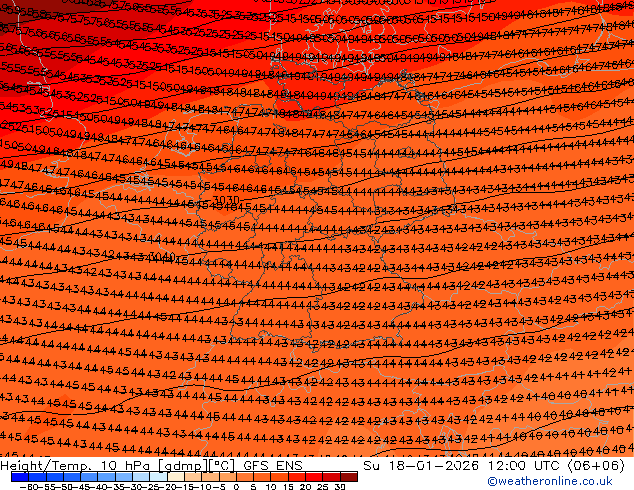Click the '12:00 UTC' time text
The height and width of the screenshot is (490, 634).
(525, 465)
